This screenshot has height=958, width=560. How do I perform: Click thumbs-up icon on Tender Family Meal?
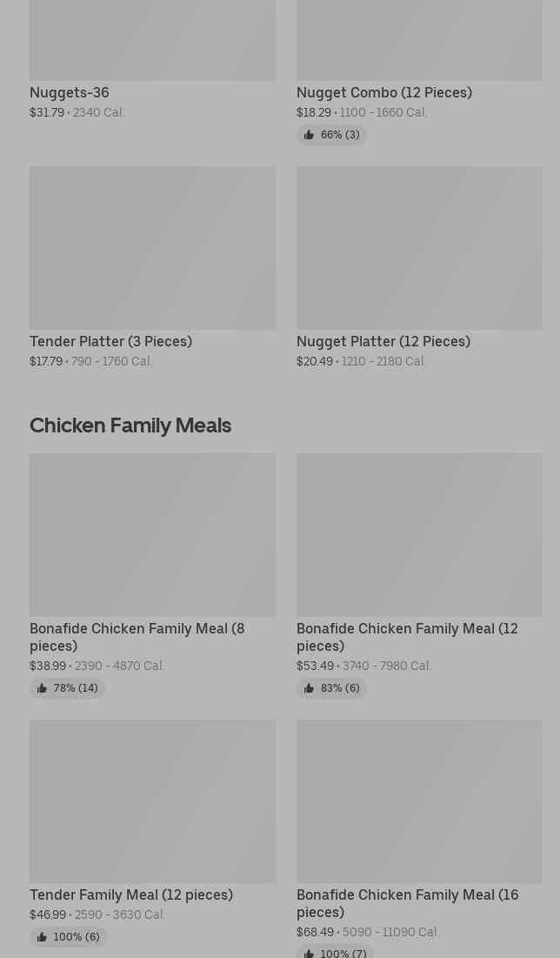coord(42,937)
